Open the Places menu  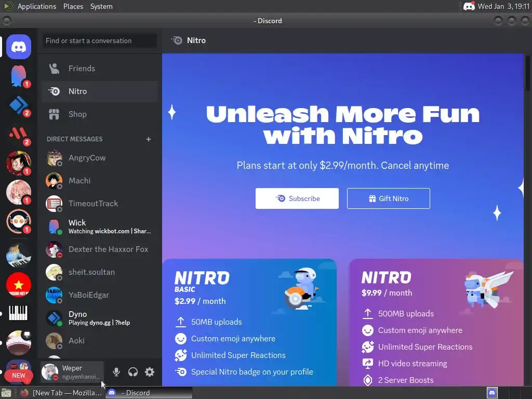(73, 6)
